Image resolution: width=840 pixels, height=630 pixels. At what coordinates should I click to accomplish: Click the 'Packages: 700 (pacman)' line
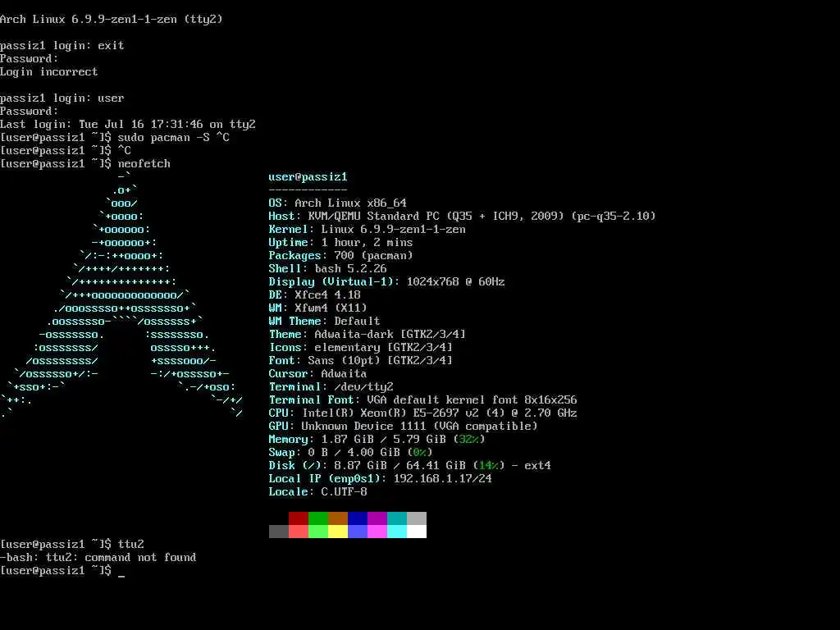(340, 256)
